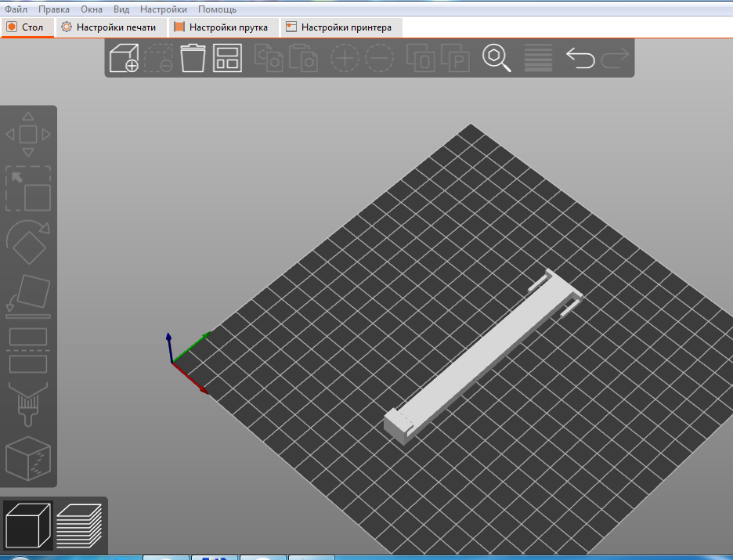Expand the Вид menu

click(121, 9)
